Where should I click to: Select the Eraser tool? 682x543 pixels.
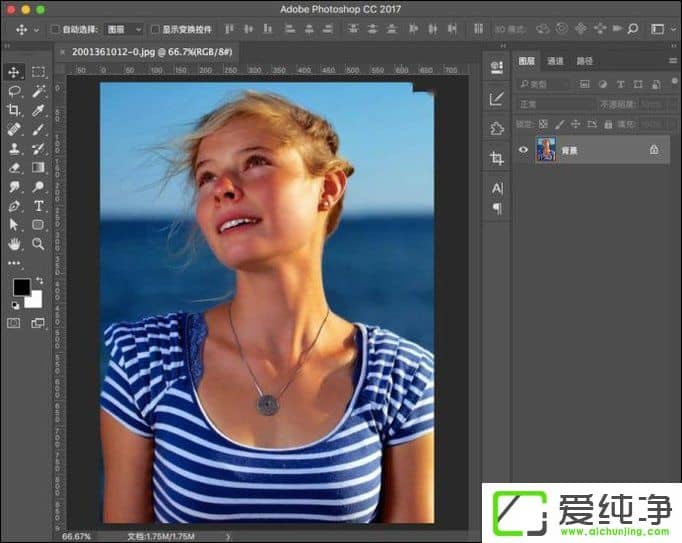click(x=14, y=168)
